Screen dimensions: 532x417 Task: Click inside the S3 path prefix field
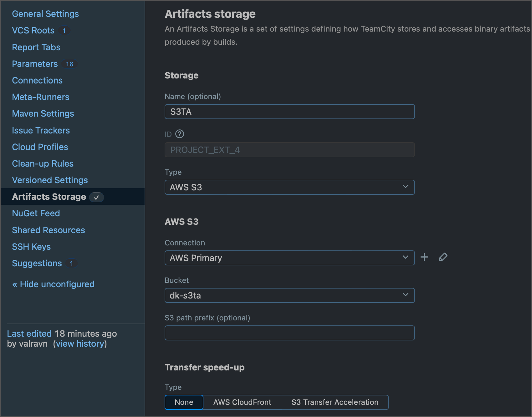(289, 333)
